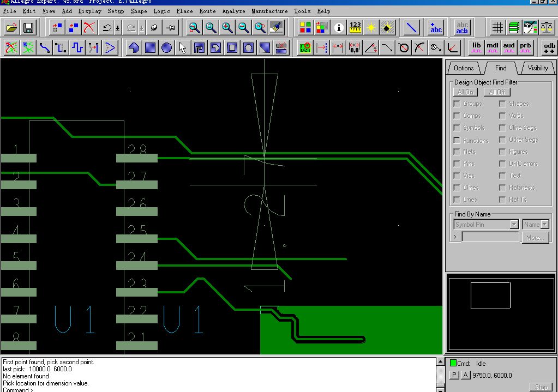This screenshot has height=392, width=558.
Task: Click the measure ruler '123' icon
Action: click(355, 27)
